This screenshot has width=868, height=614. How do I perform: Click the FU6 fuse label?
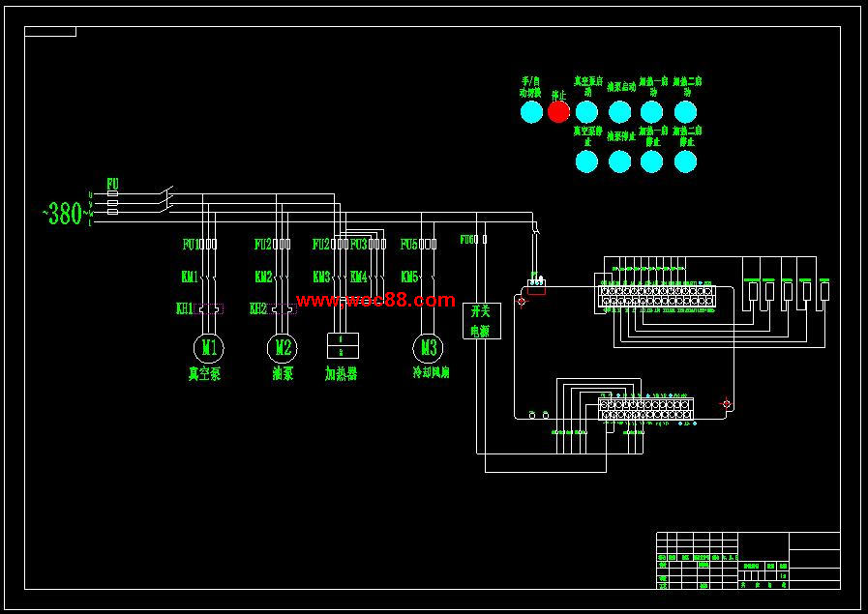tap(468, 240)
